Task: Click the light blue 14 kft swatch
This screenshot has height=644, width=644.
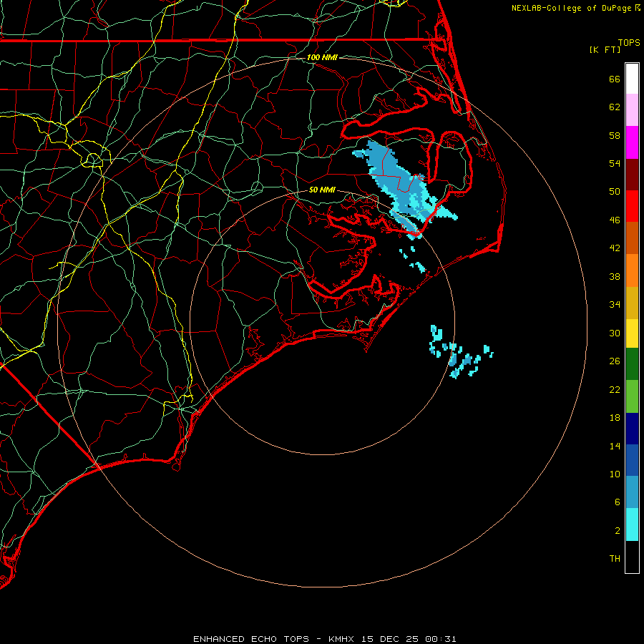Action: [x=632, y=492]
